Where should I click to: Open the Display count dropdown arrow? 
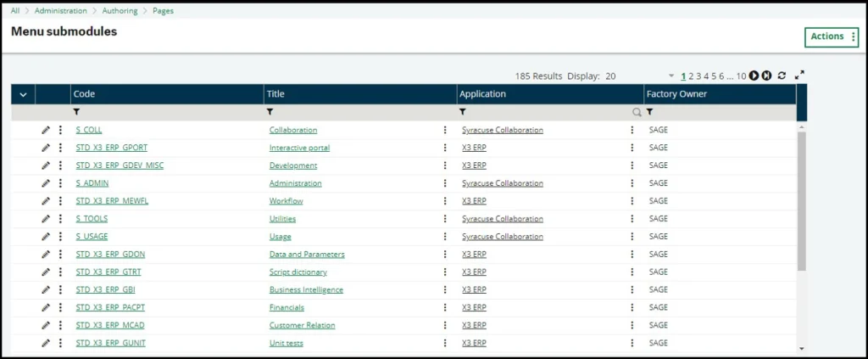pyautogui.click(x=671, y=76)
